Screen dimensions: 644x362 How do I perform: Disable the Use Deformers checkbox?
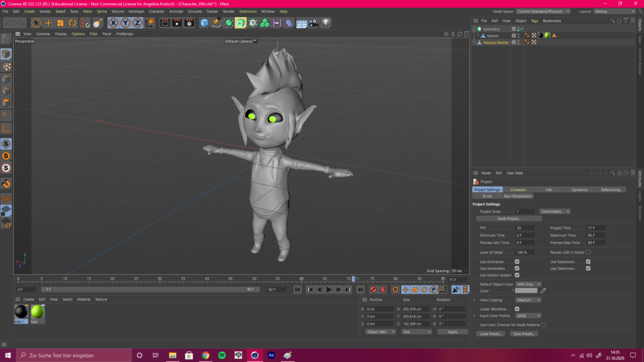(588, 268)
